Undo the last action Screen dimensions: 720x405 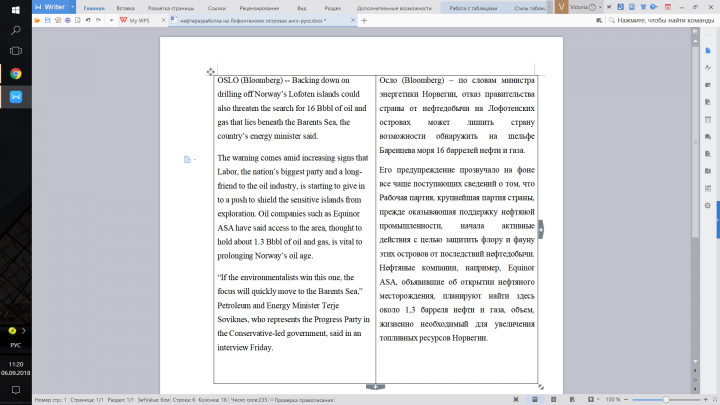coord(88,21)
